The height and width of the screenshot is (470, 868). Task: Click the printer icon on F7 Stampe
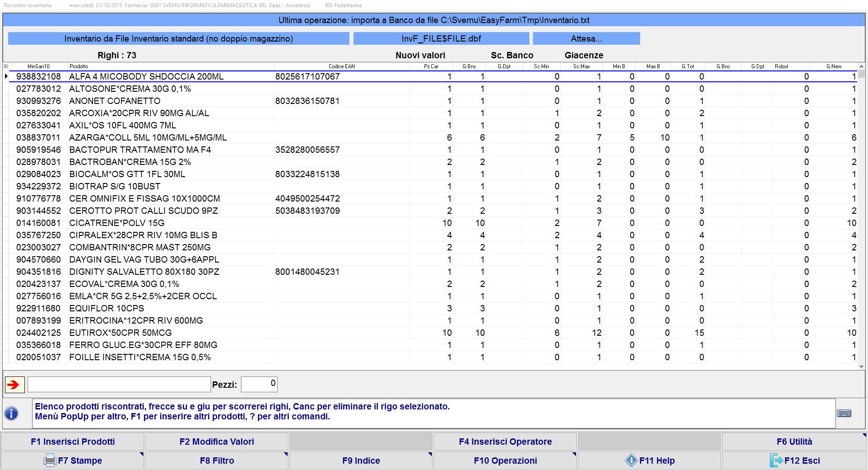50,461
